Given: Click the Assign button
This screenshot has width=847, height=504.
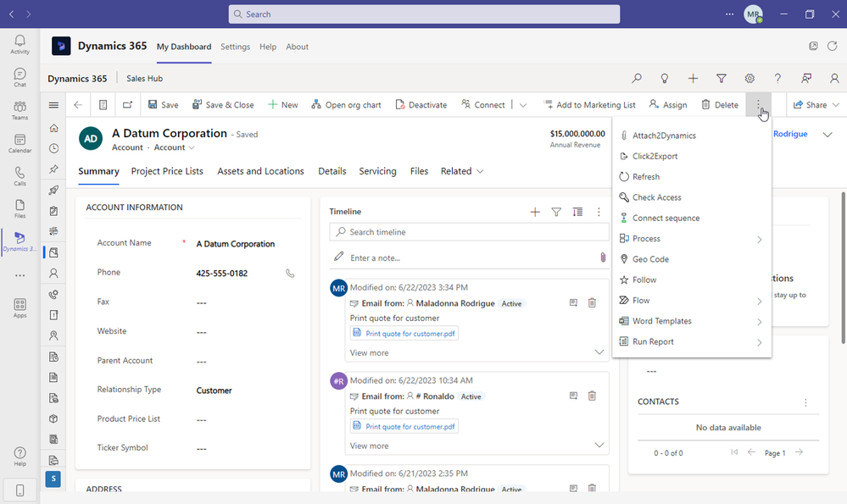Looking at the screenshot, I should coord(668,105).
